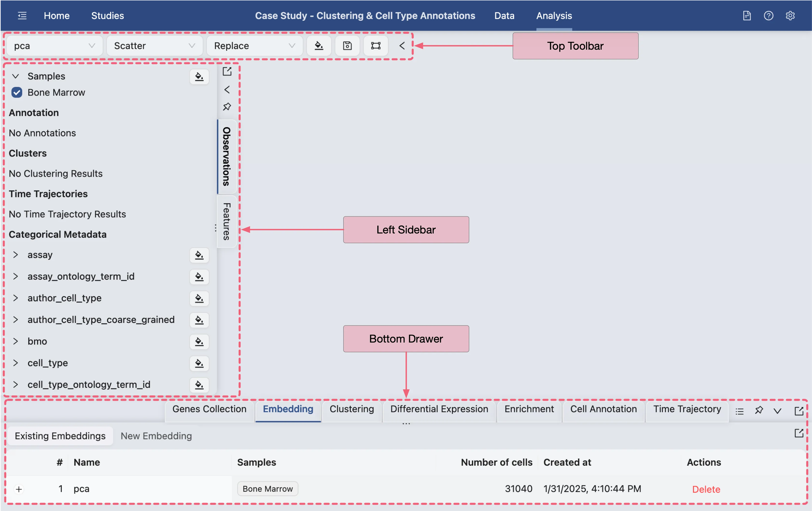This screenshot has height=511, width=812.
Task: Delete the pca embedding
Action: coord(706,489)
